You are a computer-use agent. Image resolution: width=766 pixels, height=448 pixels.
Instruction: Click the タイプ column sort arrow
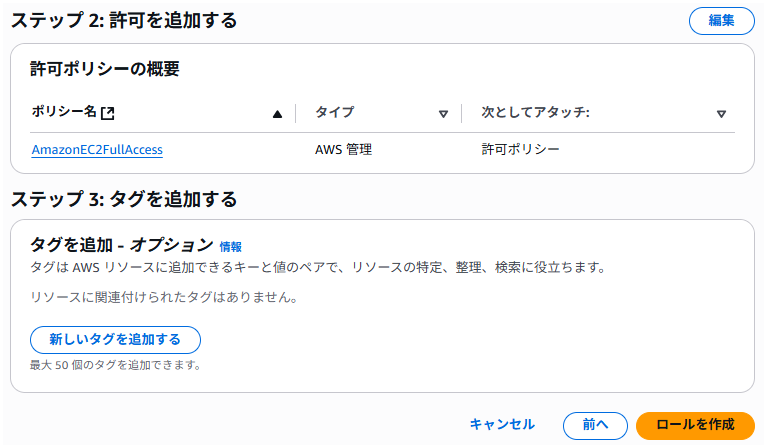[x=443, y=114]
